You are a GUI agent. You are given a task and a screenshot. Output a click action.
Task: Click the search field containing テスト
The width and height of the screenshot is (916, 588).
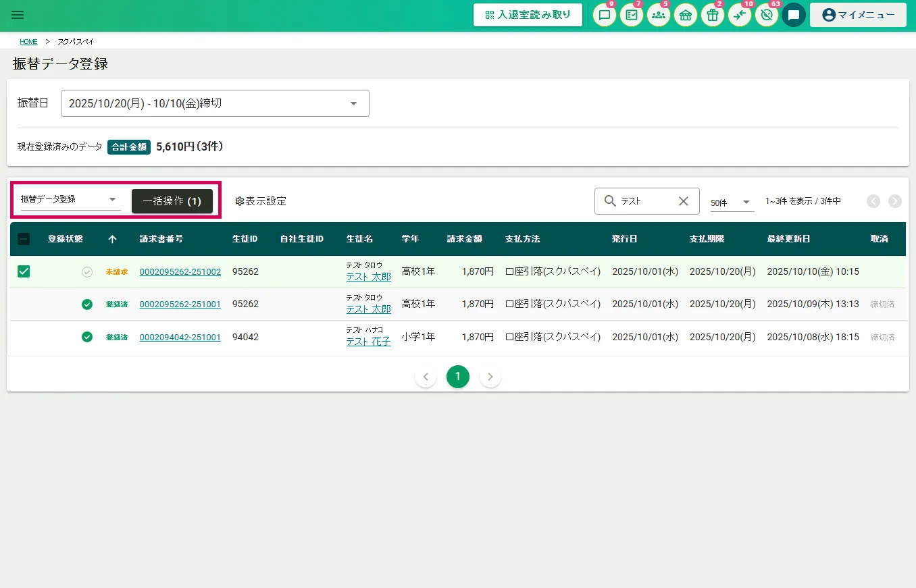coord(645,201)
